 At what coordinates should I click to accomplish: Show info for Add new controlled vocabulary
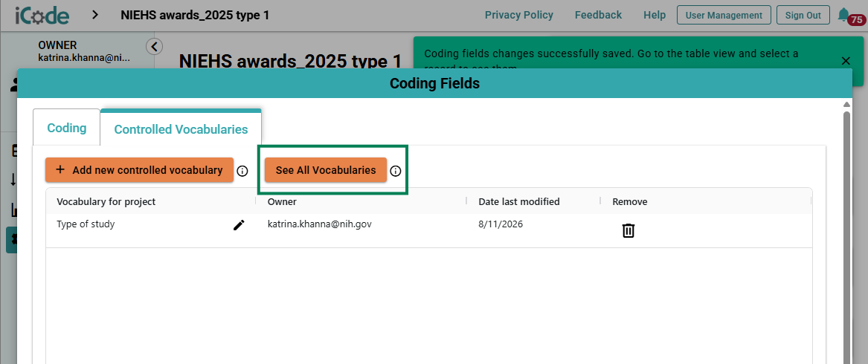point(242,171)
